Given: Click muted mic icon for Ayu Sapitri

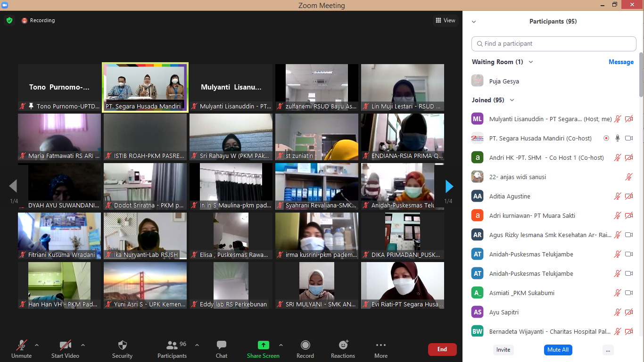Looking at the screenshot, I should pos(618,312).
